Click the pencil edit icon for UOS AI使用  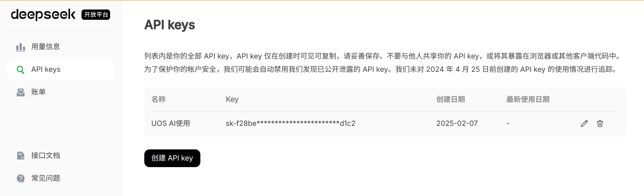point(584,123)
